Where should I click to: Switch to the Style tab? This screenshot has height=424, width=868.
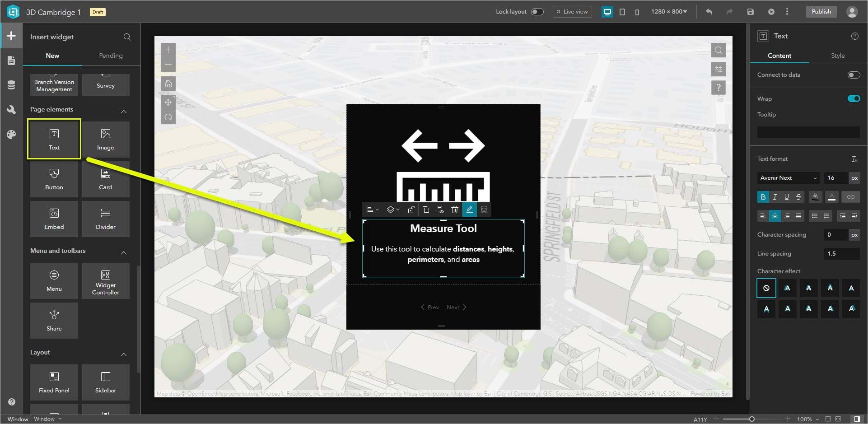(x=838, y=56)
